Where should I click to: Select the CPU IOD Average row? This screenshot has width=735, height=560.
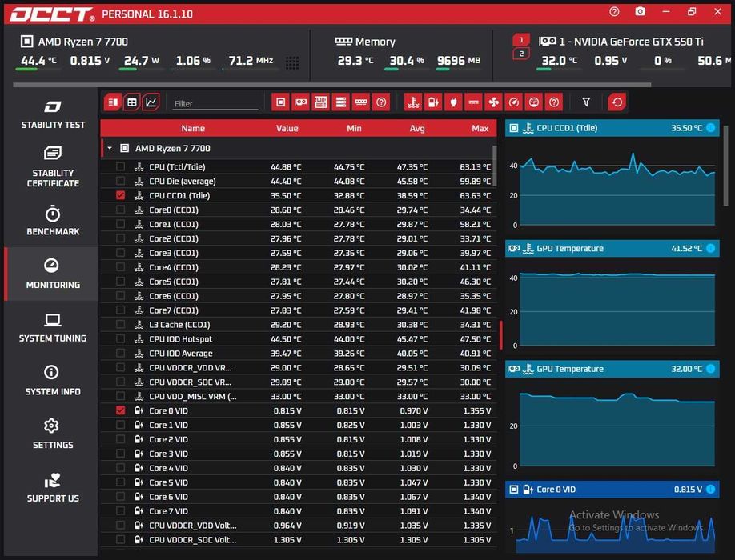click(298, 354)
